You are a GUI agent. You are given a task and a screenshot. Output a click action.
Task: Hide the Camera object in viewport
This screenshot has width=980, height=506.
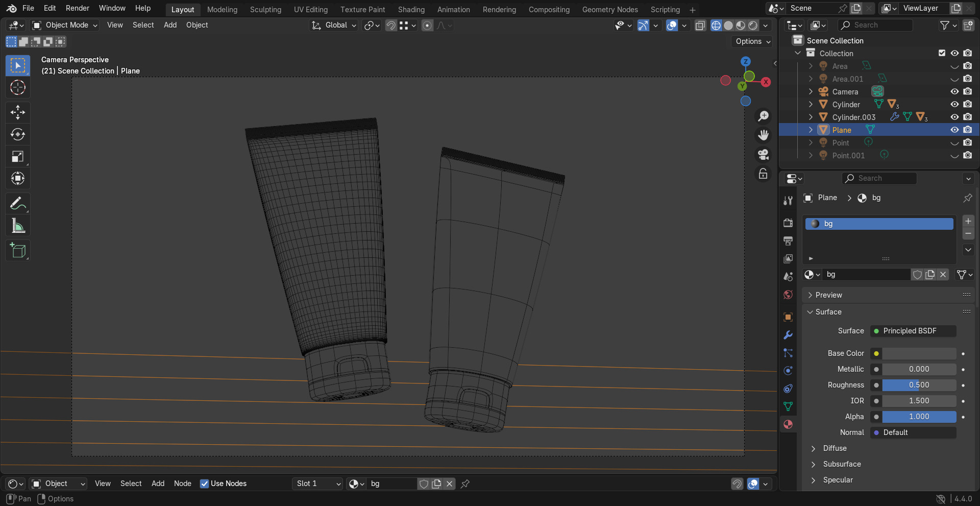(954, 91)
